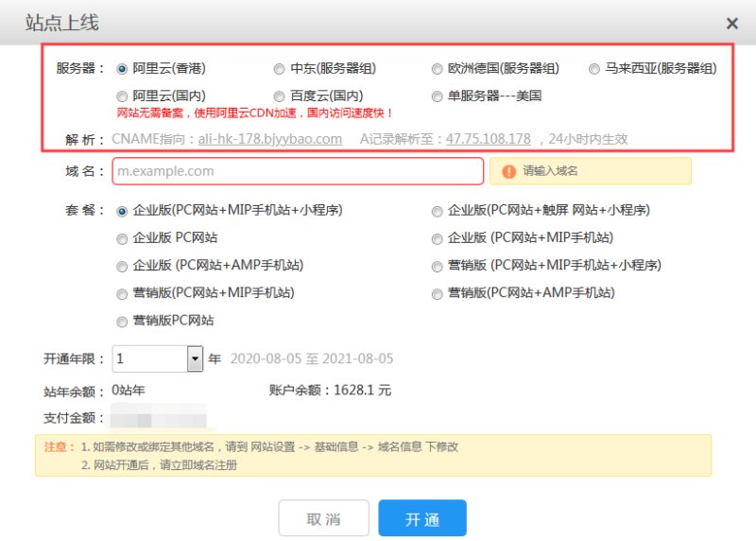Click the CNAME address ali-hk-178.bjyybao.com
Image resolution: width=756 pixels, height=541 pixels.
point(269,139)
